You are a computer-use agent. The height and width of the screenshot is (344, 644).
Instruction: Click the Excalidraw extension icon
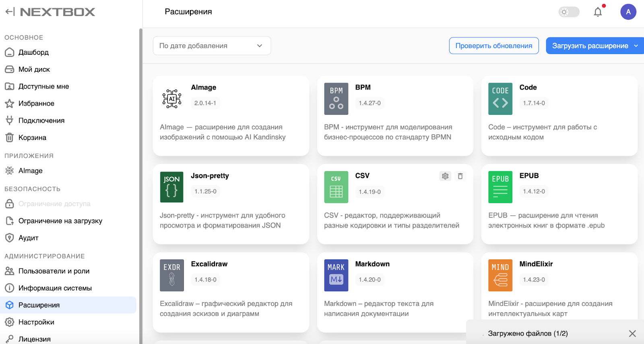coord(172,275)
